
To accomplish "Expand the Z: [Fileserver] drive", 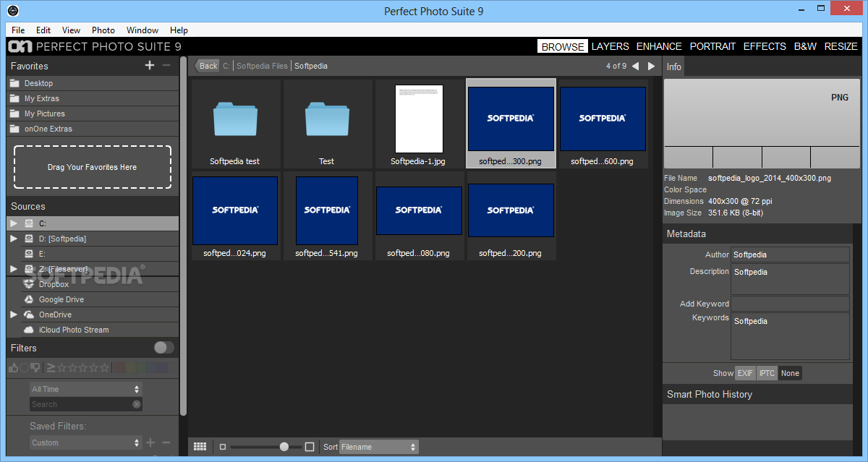I will [13, 269].
